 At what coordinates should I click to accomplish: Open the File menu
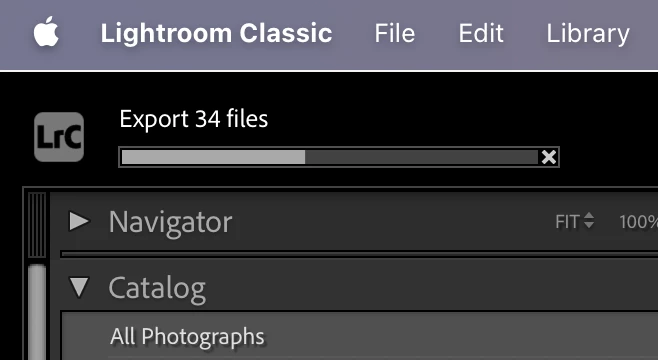click(394, 33)
